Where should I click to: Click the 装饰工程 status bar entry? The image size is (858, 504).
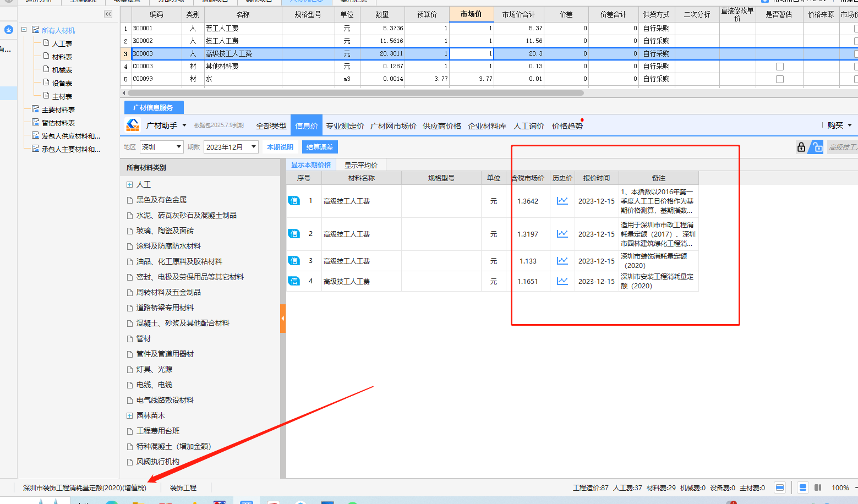point(183,487)
